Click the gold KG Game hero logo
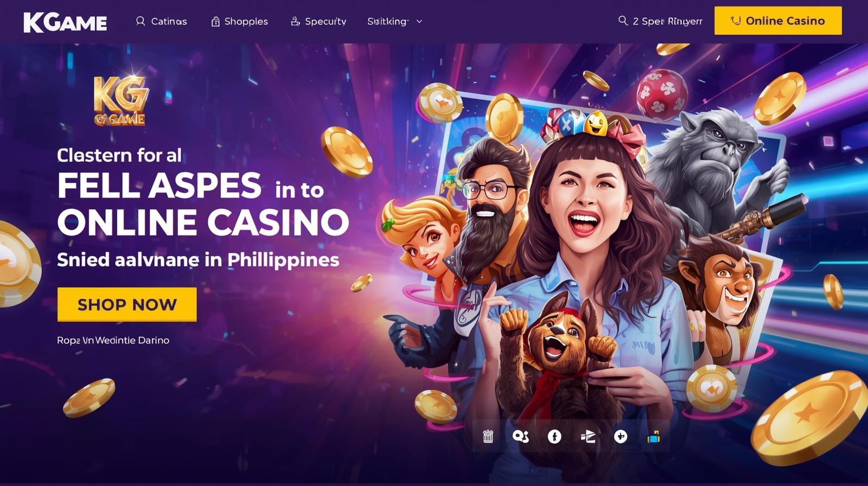This screenshot has width=868, height=486. tap(120, 100)
